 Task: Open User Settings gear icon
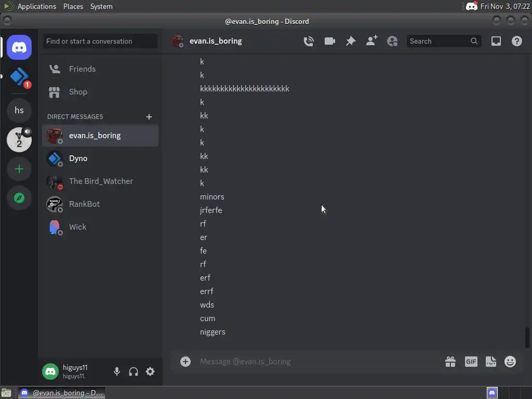150,371
